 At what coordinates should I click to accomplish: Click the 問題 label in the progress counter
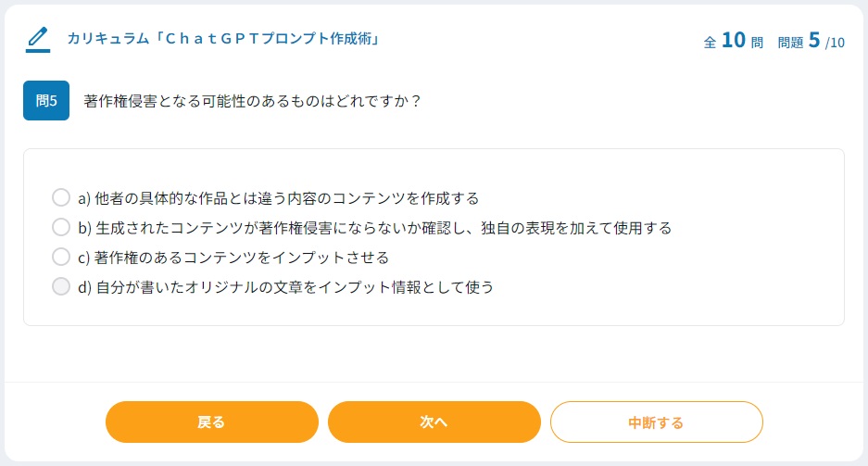(x=791, y=43)
